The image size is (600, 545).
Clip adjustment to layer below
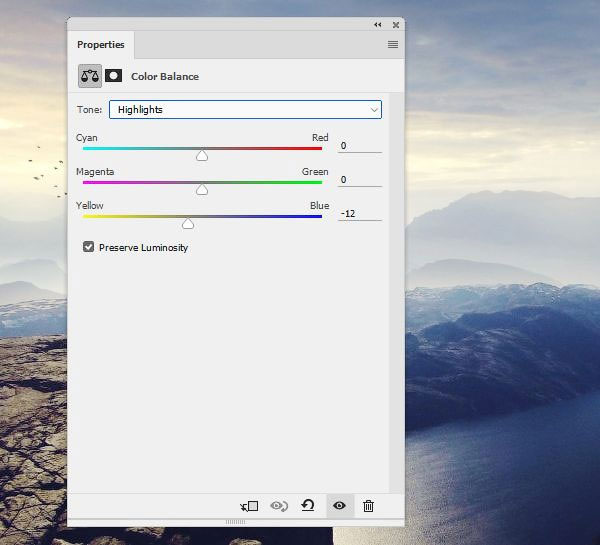pyautogui.click(x=249, y=506)
